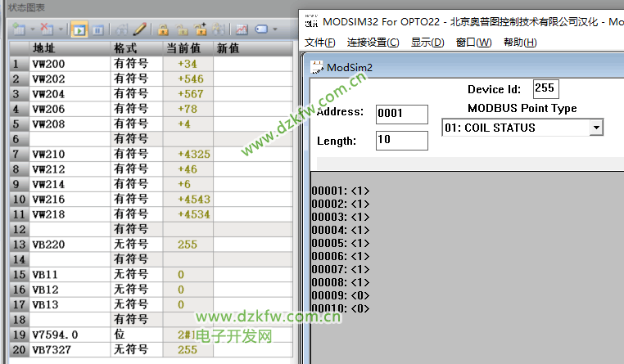This screenshot has height=364, width=624.
Task: Click the pencil write-all icon
Action: click(x=140, y=29)
